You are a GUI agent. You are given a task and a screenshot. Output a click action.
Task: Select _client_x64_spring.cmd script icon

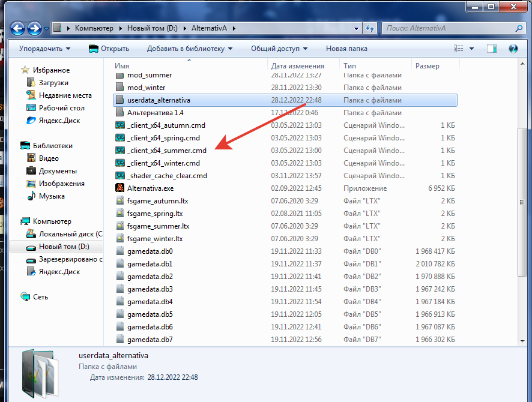[x=119, y=138]
